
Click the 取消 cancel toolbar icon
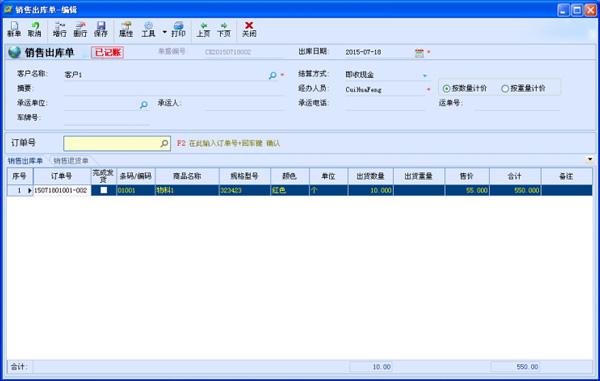34,29
